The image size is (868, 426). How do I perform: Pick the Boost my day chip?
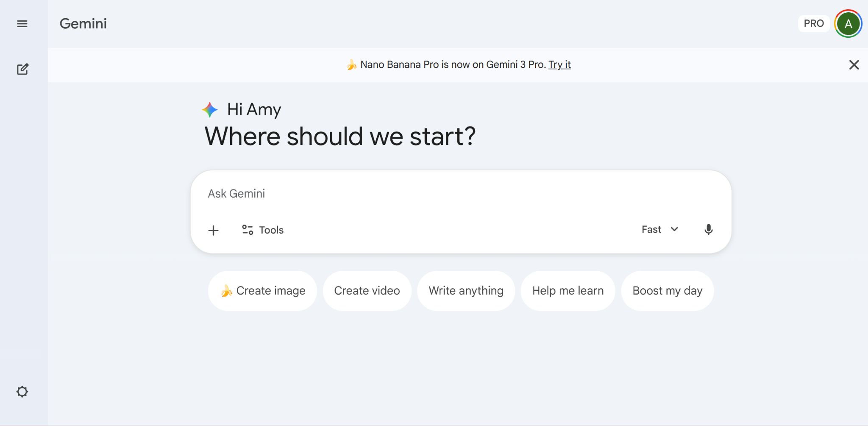(668, 291)
